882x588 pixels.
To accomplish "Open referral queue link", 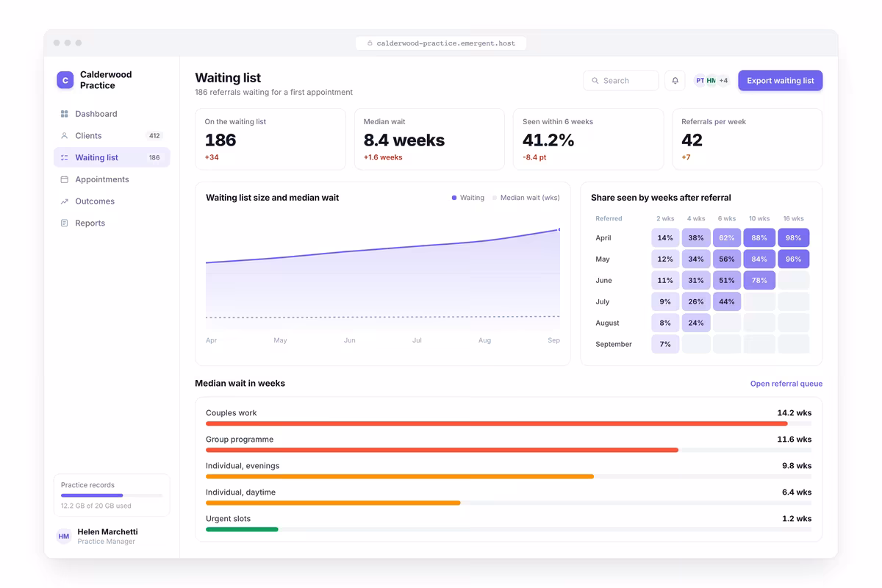I will tap(786, 384).
